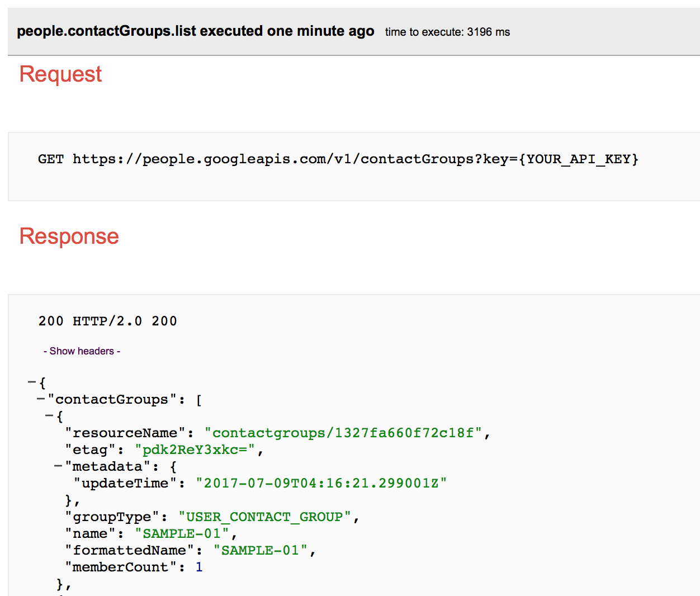The width and height of the screenshot is (700, 596).
Task: Click the updateTime timestamp value
Action: point(321,483)
